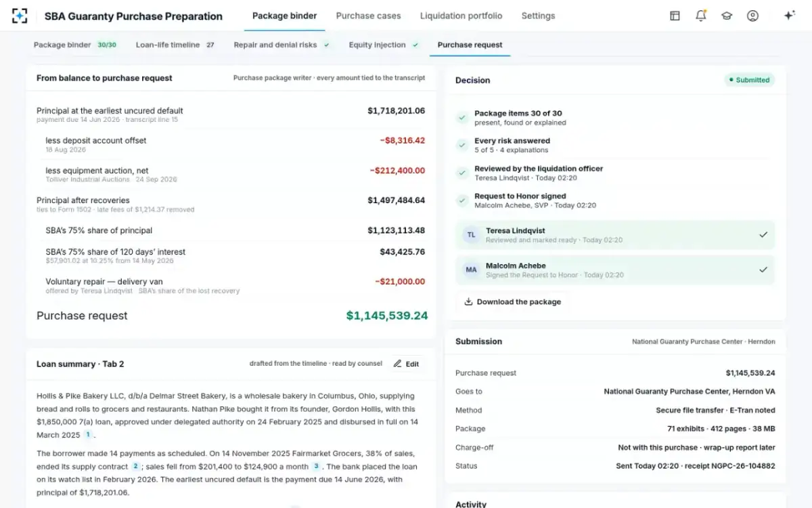Click the Teresa Lindqvist reviewed card
This screenshot has width=812, height=508.
point(615,235)
